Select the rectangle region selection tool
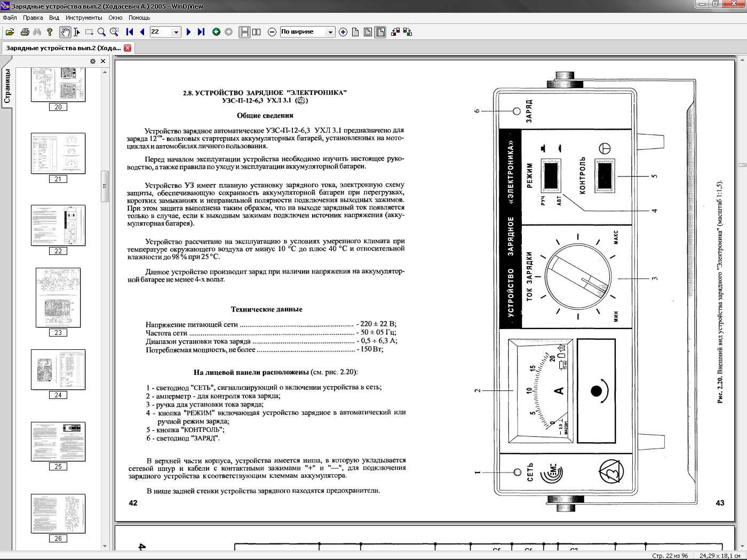747x560 pixels. coord(89,32)
